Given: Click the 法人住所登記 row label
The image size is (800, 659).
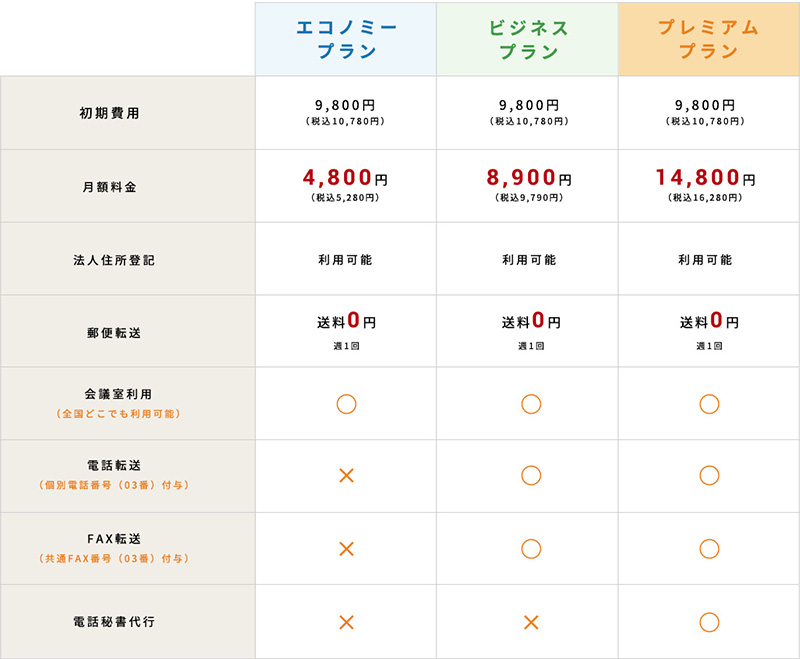Looking at the screenshot, I should (x=114, y=260).
